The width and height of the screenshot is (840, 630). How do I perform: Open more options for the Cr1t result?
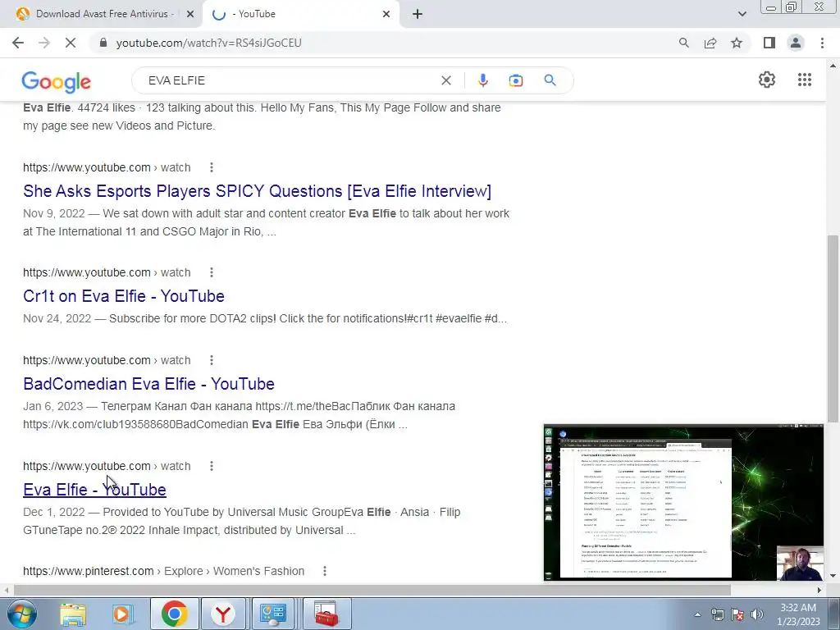click(x=212, y=272)
